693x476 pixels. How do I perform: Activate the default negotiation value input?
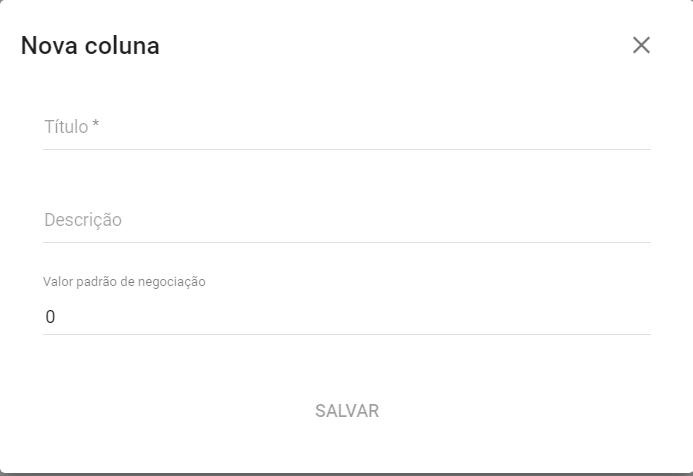pos(347,317)
